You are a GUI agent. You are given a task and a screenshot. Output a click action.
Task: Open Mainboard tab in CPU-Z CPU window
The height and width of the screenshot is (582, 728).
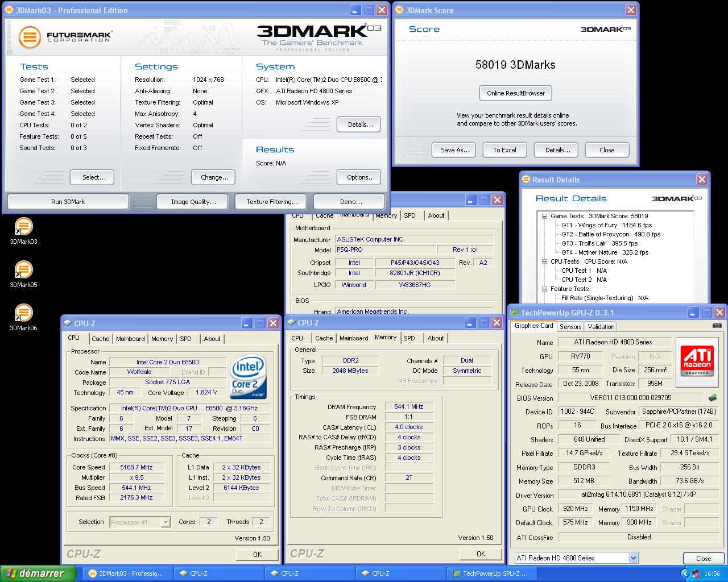130,339
